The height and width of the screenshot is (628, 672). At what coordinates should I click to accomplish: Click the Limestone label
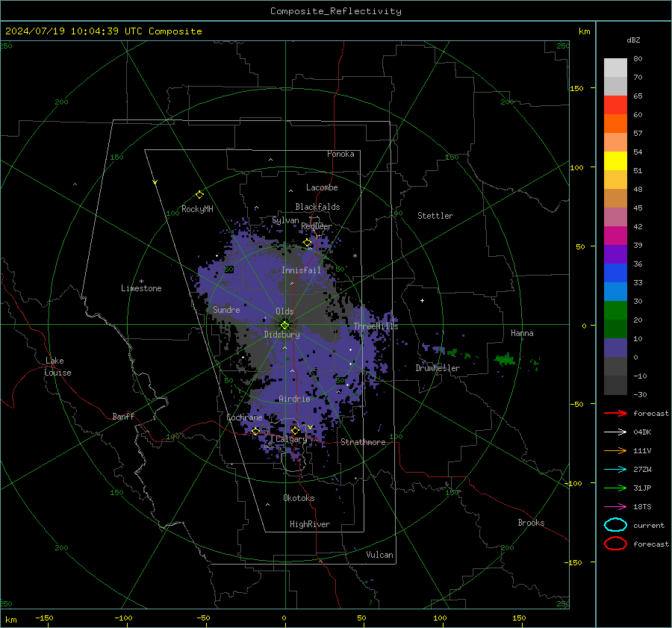pyautogui.click(x=141, y=288)
